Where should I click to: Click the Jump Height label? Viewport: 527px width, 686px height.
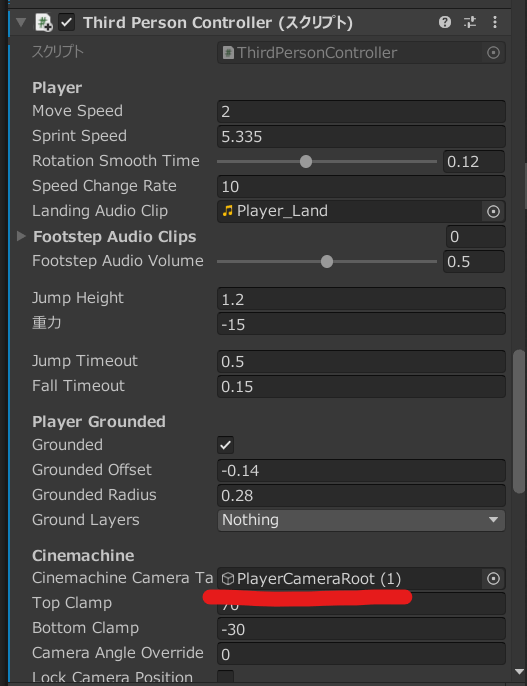point(78,298)
